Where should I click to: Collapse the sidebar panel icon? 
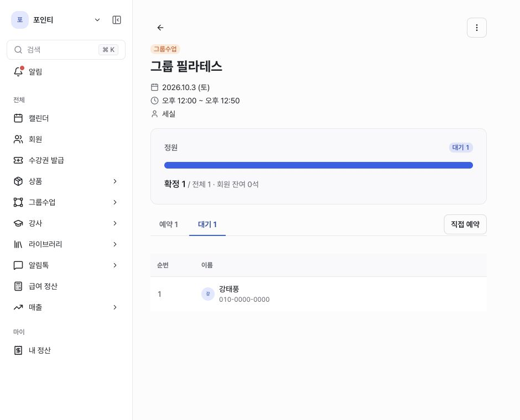(x=117, y=20)
